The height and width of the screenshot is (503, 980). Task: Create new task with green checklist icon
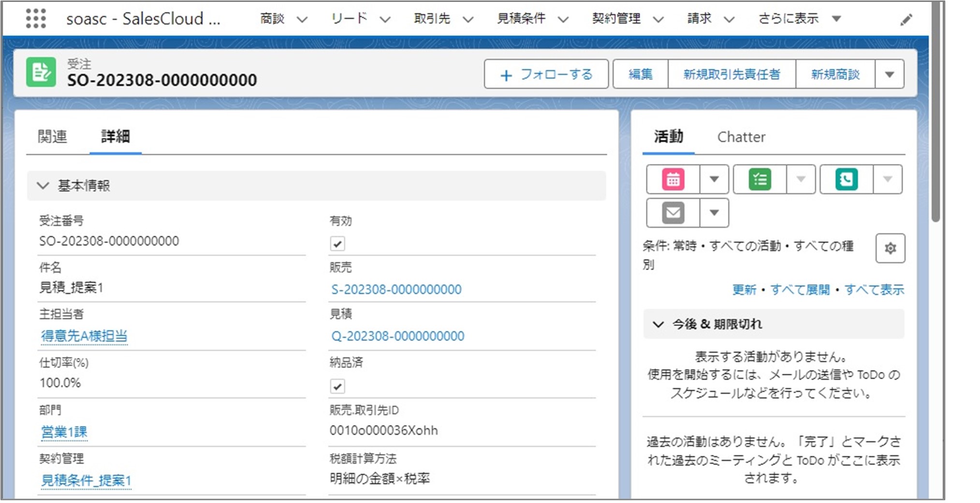tap(760, 179)
